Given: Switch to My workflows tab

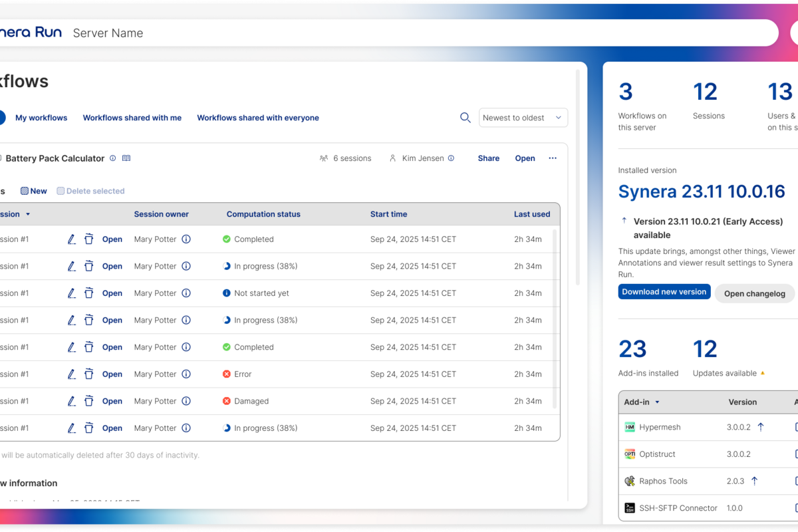Looking at the screenshot, I should 41,118.
